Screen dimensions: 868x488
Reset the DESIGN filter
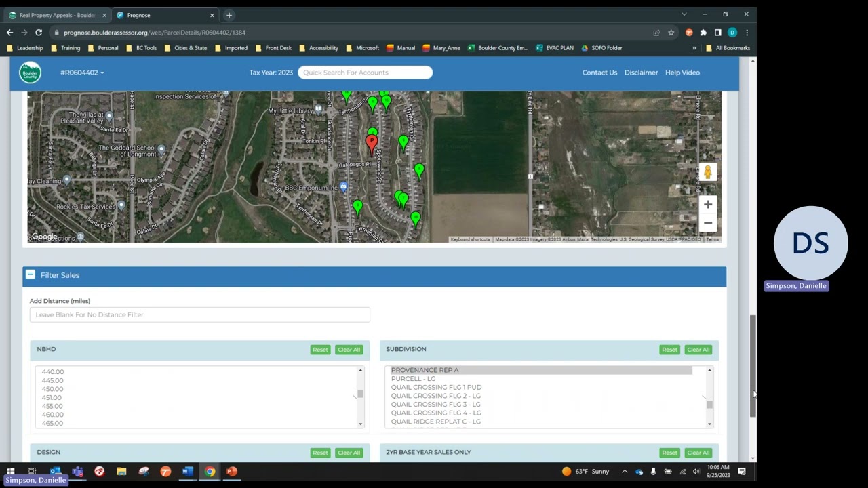320,453
